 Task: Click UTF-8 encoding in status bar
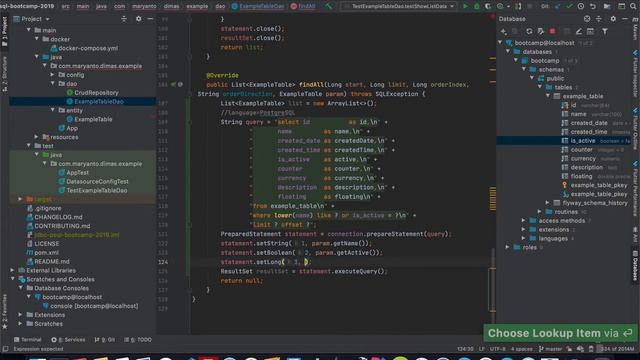tap(498, 349)
